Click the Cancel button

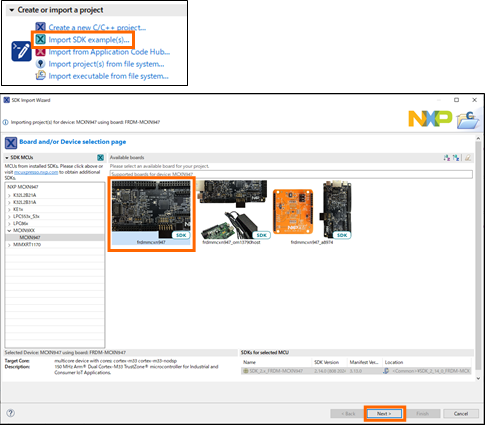[x=461, y=413]
